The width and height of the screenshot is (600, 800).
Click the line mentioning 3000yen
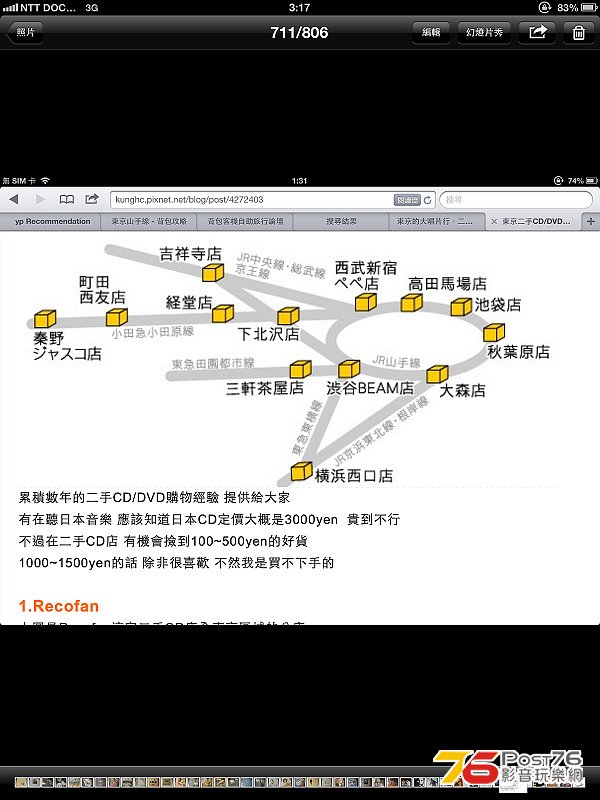click(209, 519)
